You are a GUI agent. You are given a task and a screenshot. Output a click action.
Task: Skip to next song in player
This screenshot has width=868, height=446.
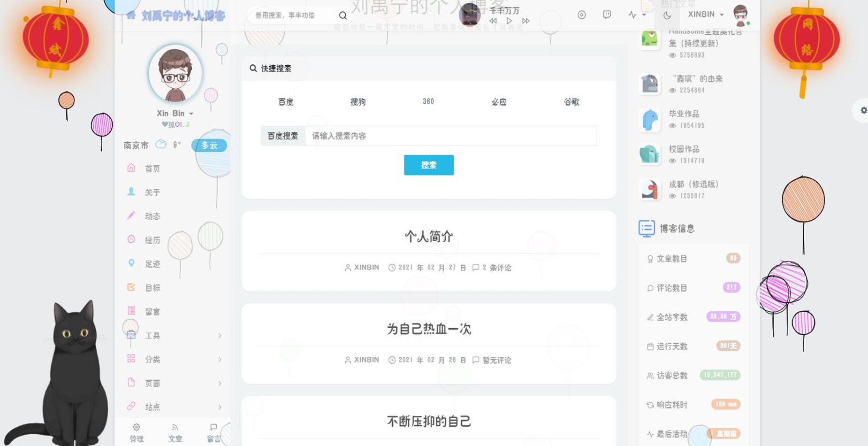tap(525, 21)
